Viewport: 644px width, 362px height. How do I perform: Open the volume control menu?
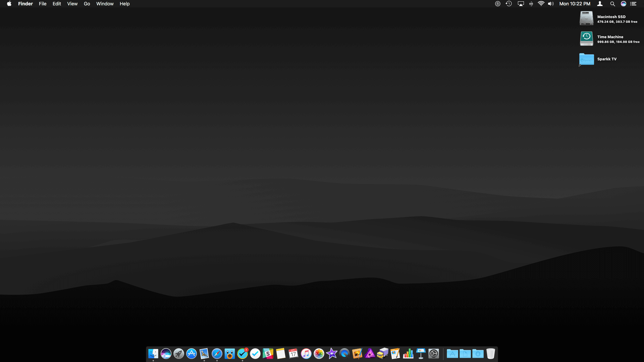[550, 4]
